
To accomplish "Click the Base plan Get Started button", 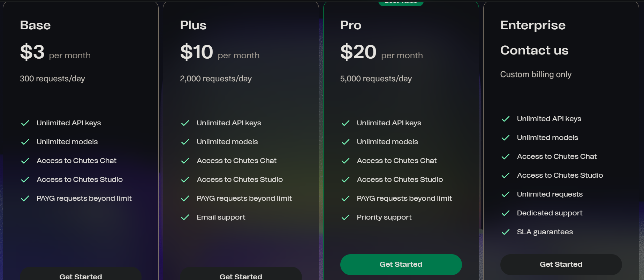I will point(81,274).
